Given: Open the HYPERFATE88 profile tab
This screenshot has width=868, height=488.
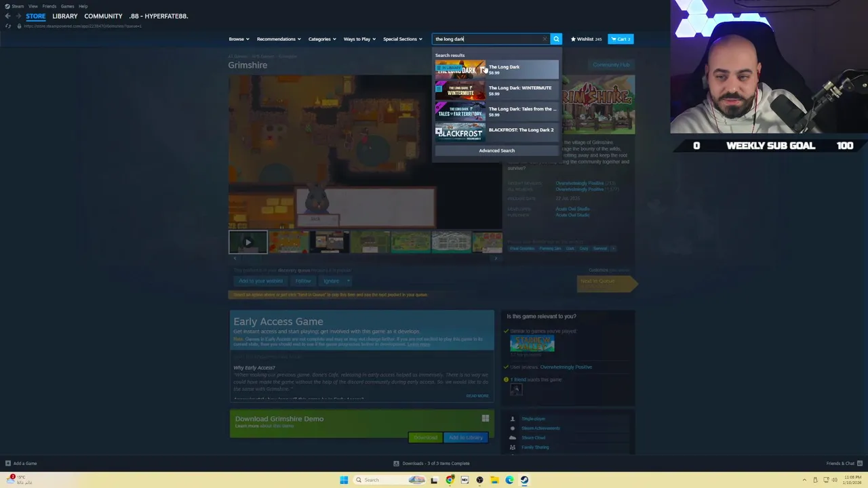Looking at the screenshot, I should 159,16.
